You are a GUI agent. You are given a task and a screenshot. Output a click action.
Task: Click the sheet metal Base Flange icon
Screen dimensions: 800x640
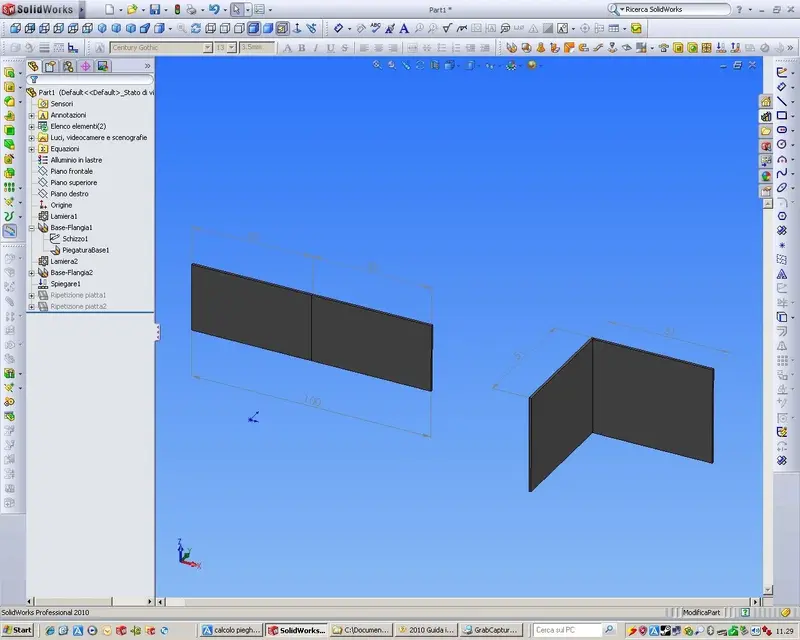(x=511, y=47)
